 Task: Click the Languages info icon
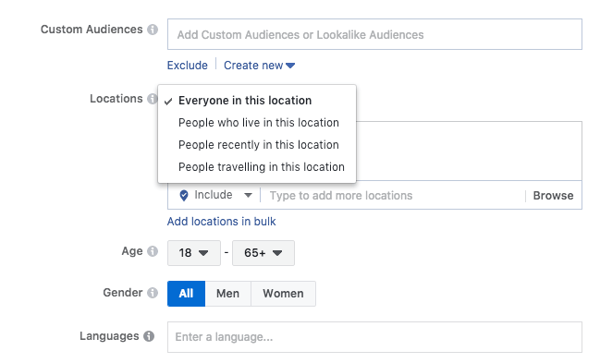coord(149,336)
